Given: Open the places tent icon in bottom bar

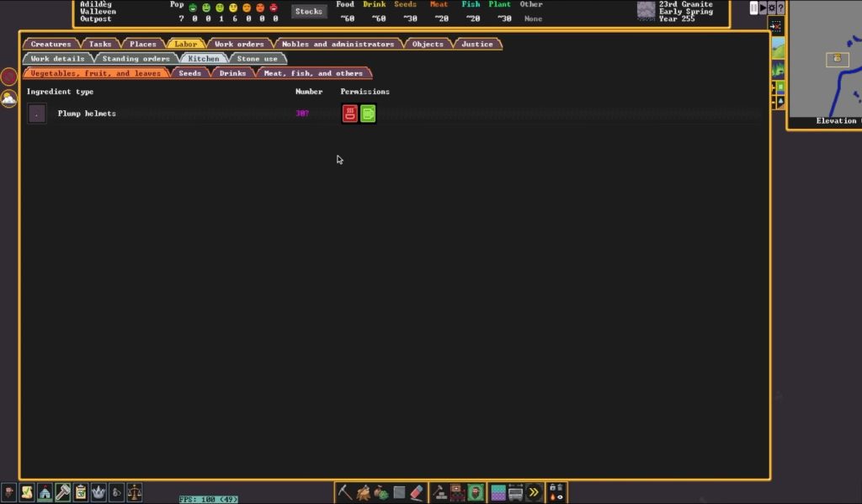Looking at the screenshot, I should coord(45,492).
